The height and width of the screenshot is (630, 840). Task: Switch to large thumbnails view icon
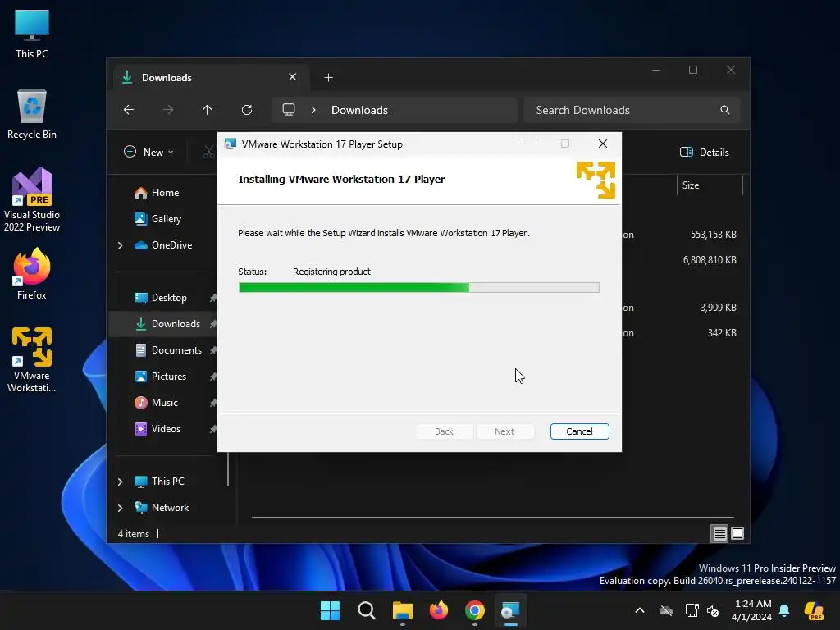pos(737,533)
